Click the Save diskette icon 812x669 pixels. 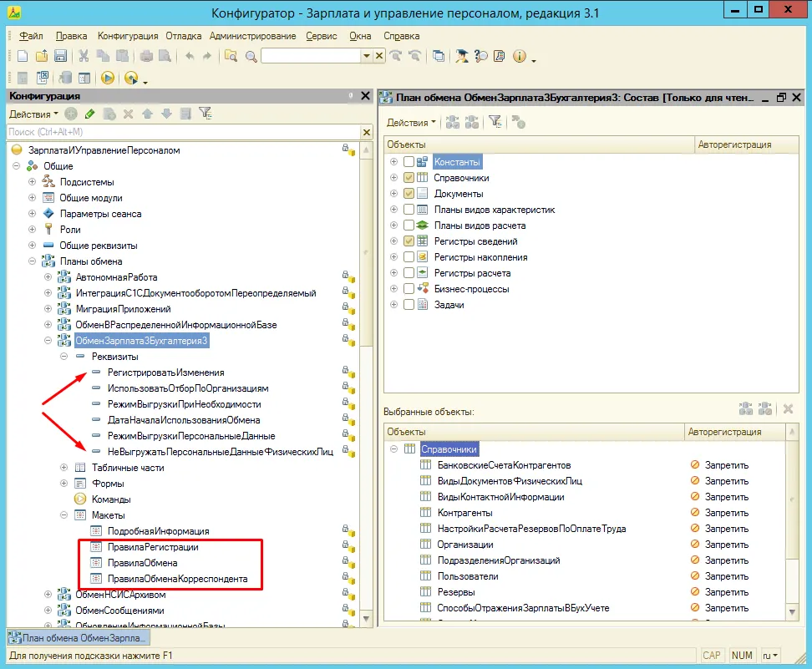(60, 56)
